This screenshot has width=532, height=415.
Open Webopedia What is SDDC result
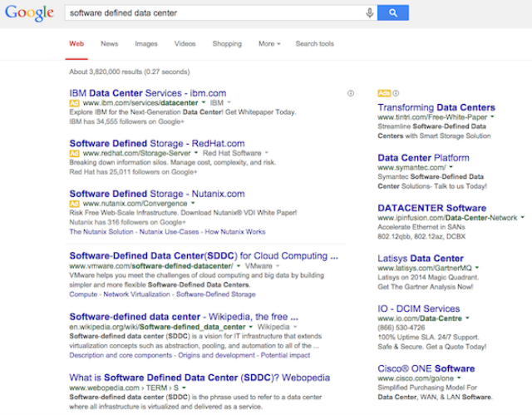click(199, 378)
